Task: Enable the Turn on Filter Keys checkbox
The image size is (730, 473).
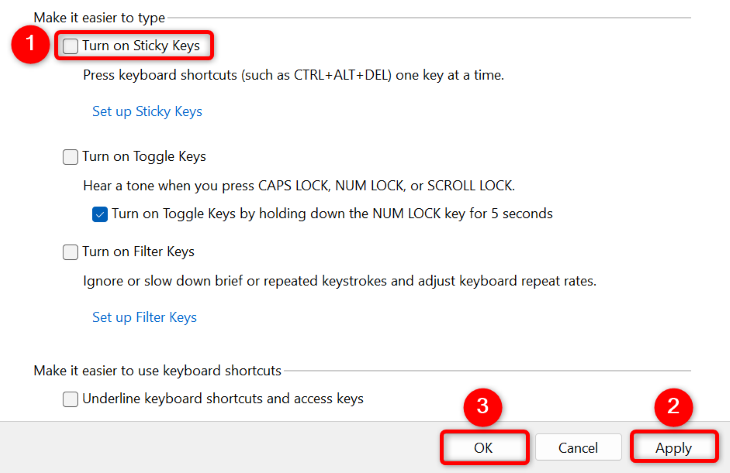Action: click(x=70, y=252)
